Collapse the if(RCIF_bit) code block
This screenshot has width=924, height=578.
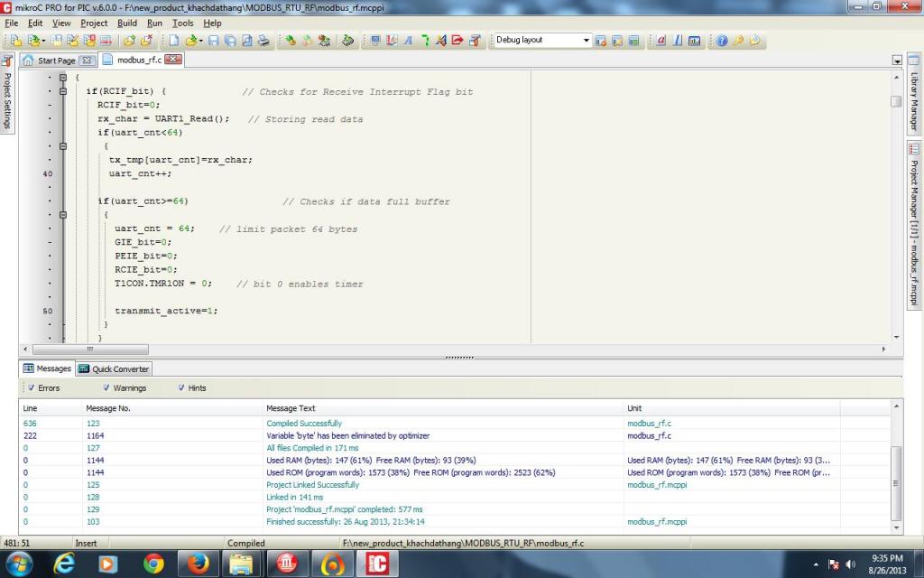[x=63, y=92]
